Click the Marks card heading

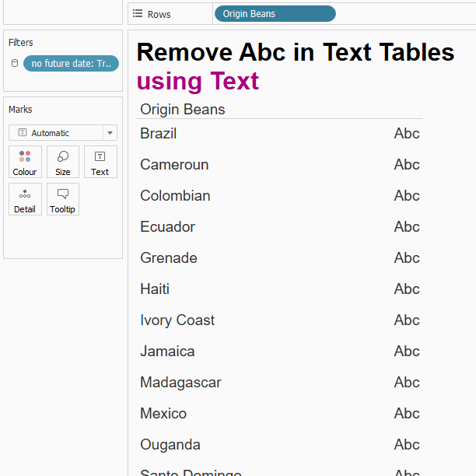pos(20,110)
